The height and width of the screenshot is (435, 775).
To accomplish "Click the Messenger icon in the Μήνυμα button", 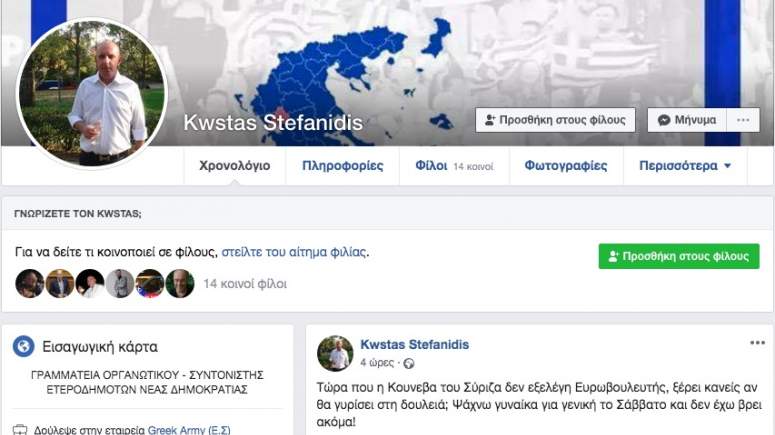I will click(664, 120).
